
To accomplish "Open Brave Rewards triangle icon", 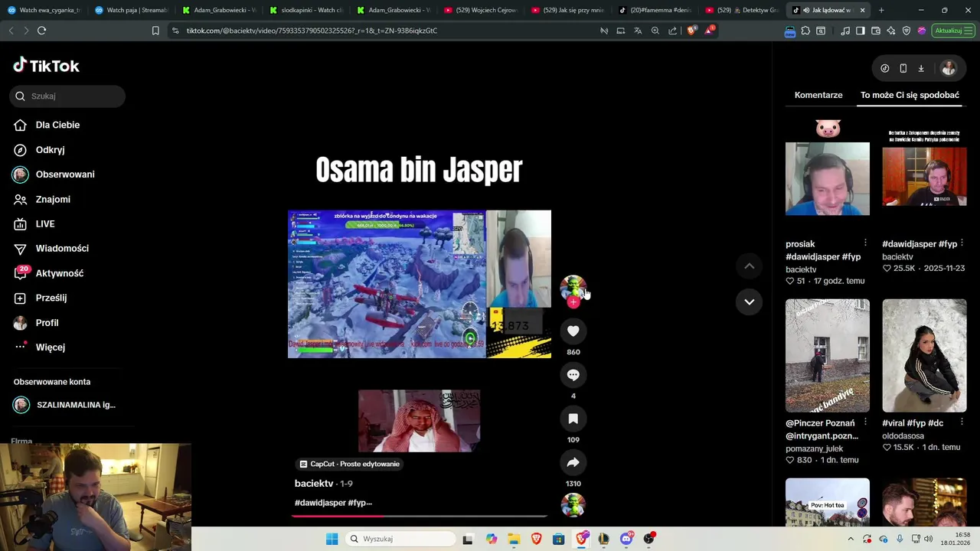I will pos(709,31).
